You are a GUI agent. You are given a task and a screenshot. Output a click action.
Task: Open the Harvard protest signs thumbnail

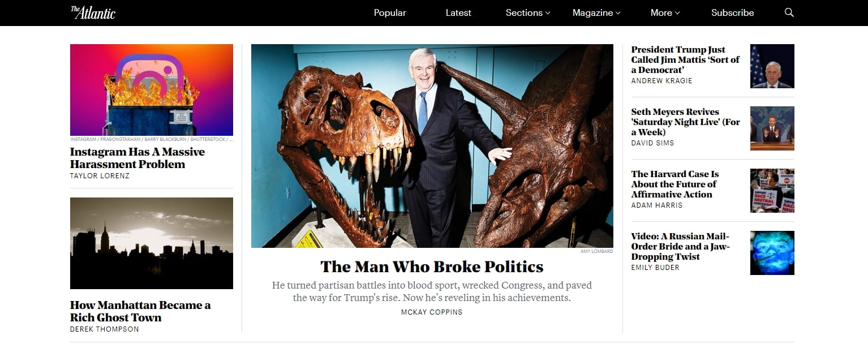pyautogui.click(x=772, y=191)
